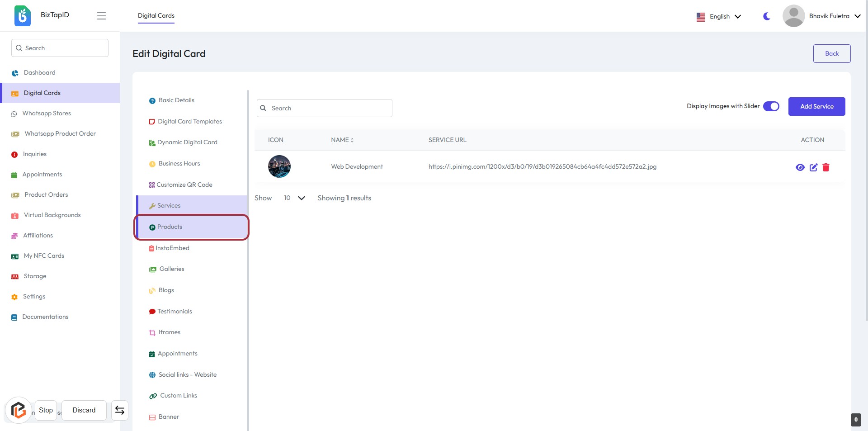
Task: View Web Development service using eye icon
Action: (800, 167)
